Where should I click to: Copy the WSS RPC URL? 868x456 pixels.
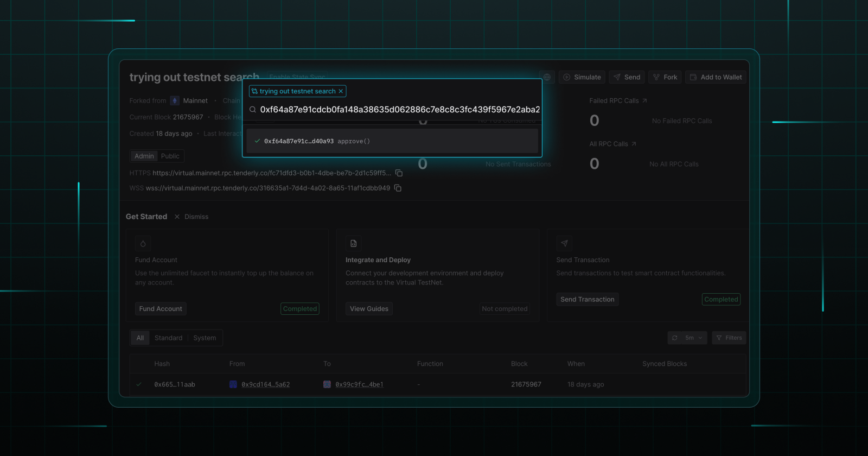click(x=398, y=188)
